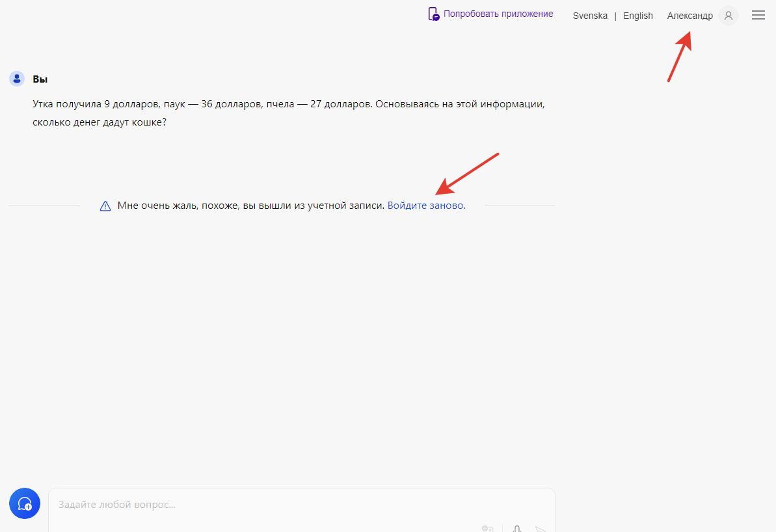Open the user profile avatar icon

pos(728,16)
